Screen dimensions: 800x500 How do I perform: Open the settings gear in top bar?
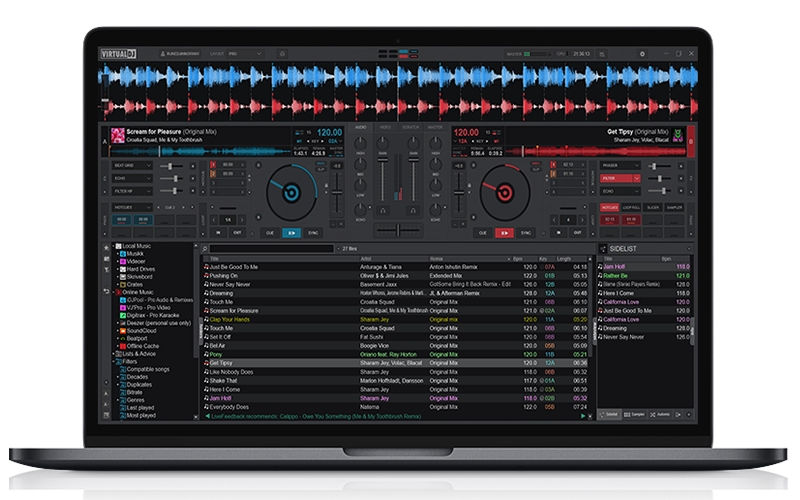click(642, 54)
